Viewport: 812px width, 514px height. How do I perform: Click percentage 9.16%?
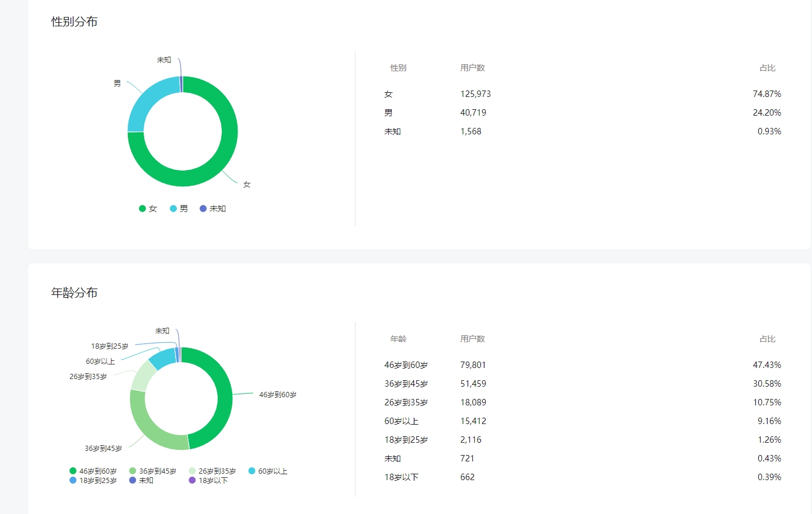tap(769, 421)
